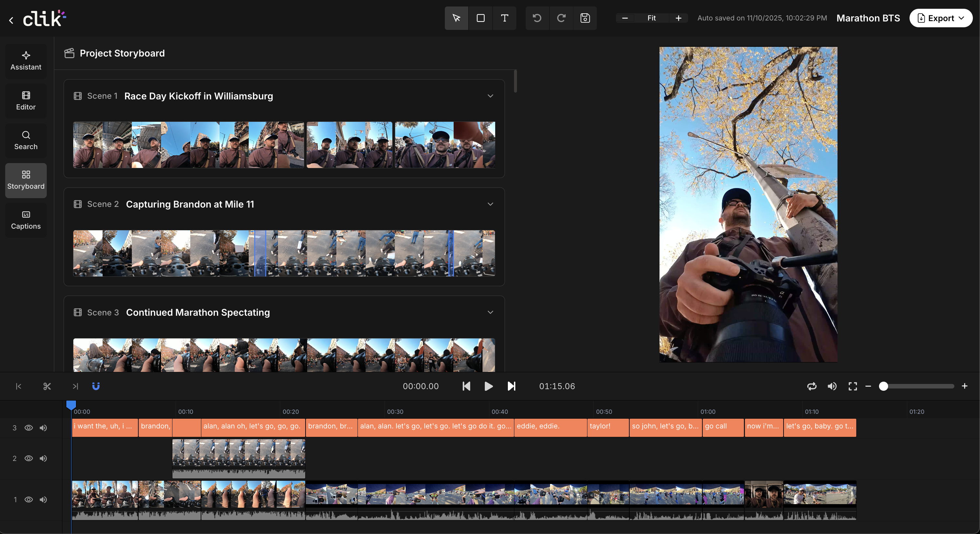Toggle loop playback in the timeline controls
Image resolution: width=980 pixels, height=534 pixels.
click(812, 386)
